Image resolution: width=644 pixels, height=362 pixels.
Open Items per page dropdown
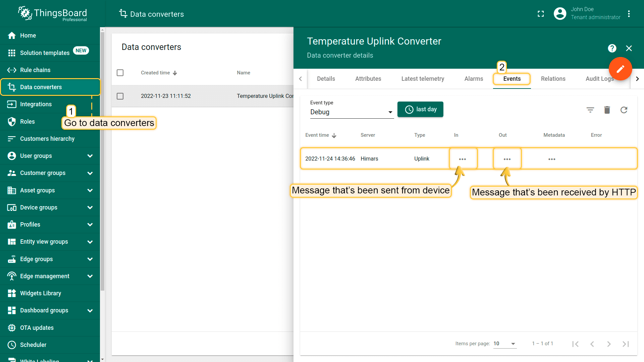[504, 344]
